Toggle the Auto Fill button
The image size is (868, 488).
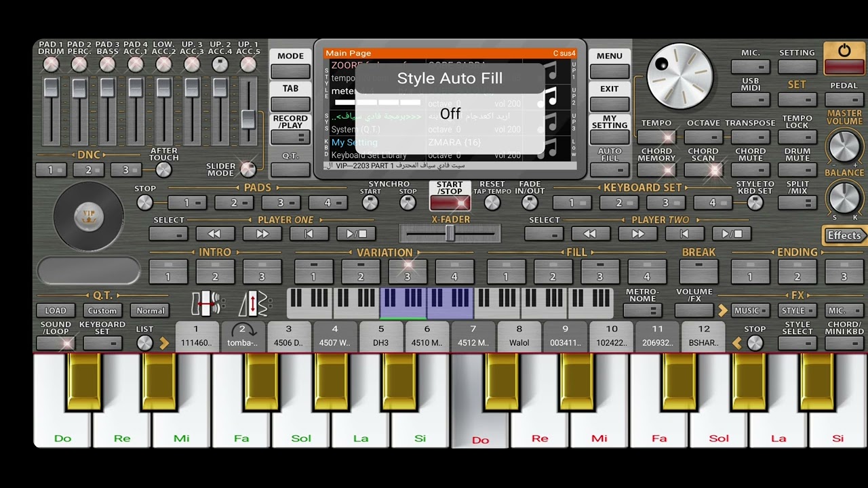610,170
